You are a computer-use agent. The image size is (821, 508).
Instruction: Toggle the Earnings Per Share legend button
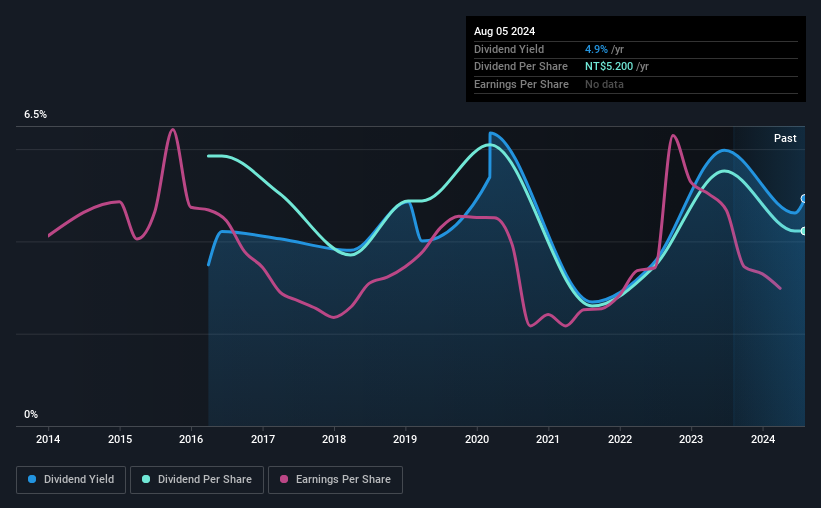tap(335, 480)
